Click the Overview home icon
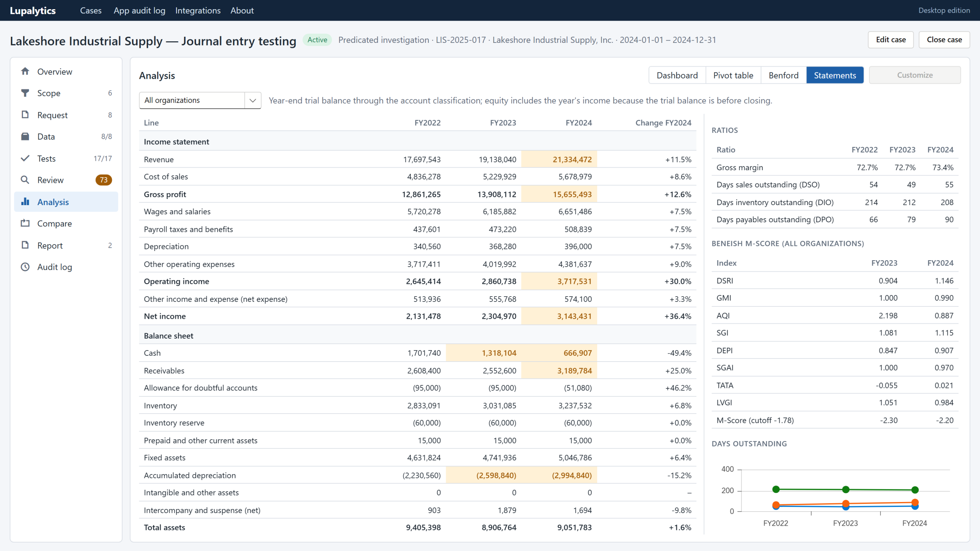Viewport: 980px width, 551px height. point(25,72)
